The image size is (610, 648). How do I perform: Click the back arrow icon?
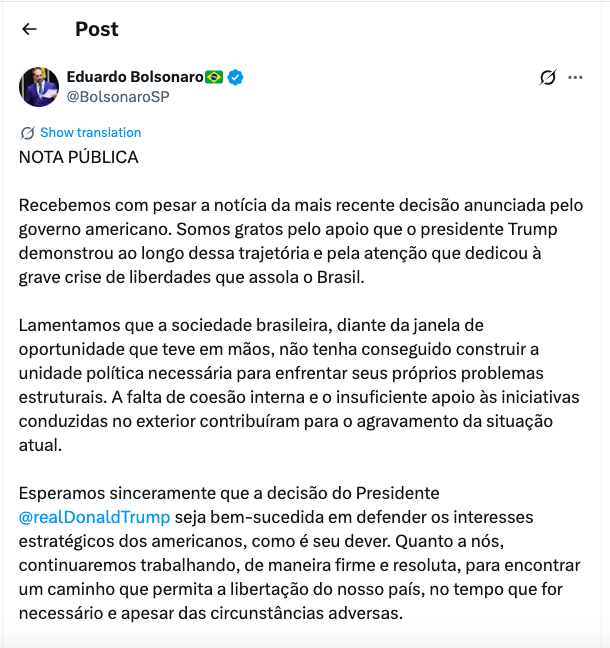[29, 29]
